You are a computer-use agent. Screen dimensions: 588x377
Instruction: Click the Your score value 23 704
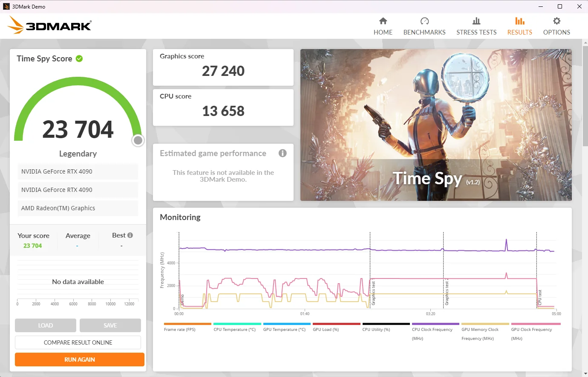tap(33, 246)
